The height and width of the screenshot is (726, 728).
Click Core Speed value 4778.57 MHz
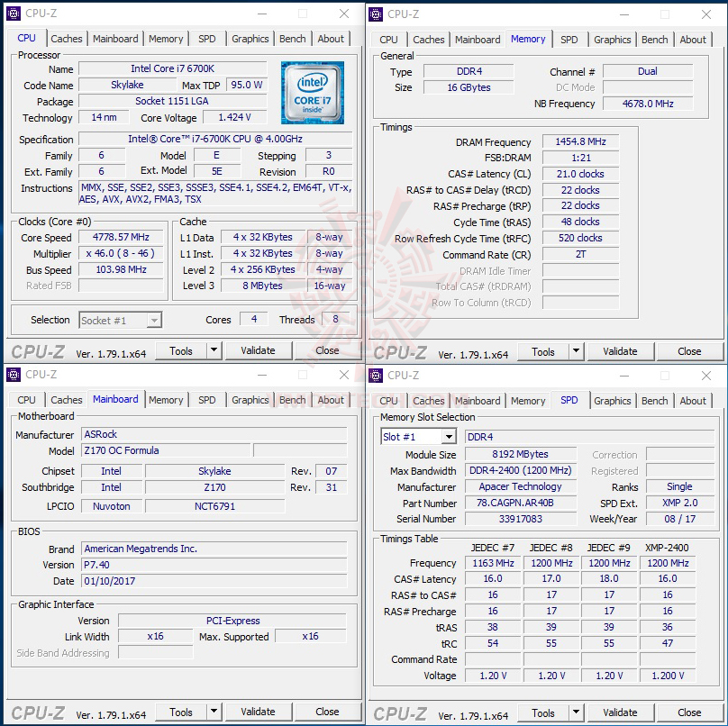(x=121, y=237)
